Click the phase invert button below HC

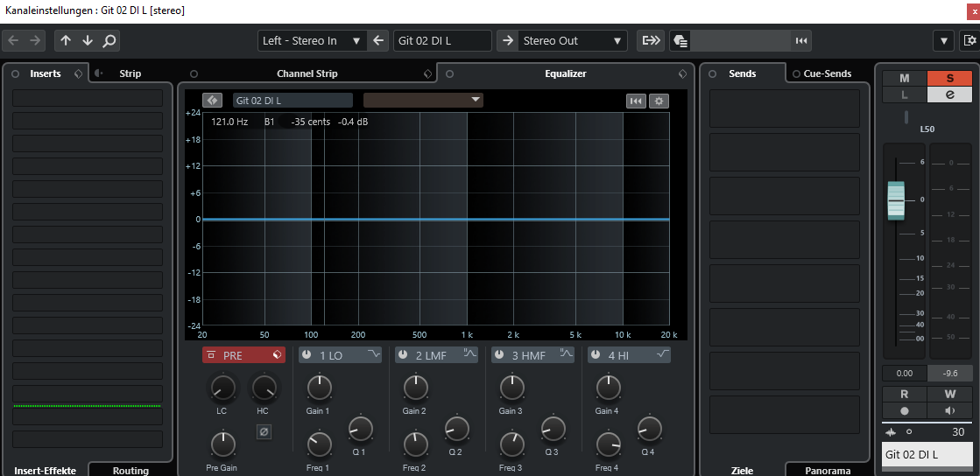[263, 430]
